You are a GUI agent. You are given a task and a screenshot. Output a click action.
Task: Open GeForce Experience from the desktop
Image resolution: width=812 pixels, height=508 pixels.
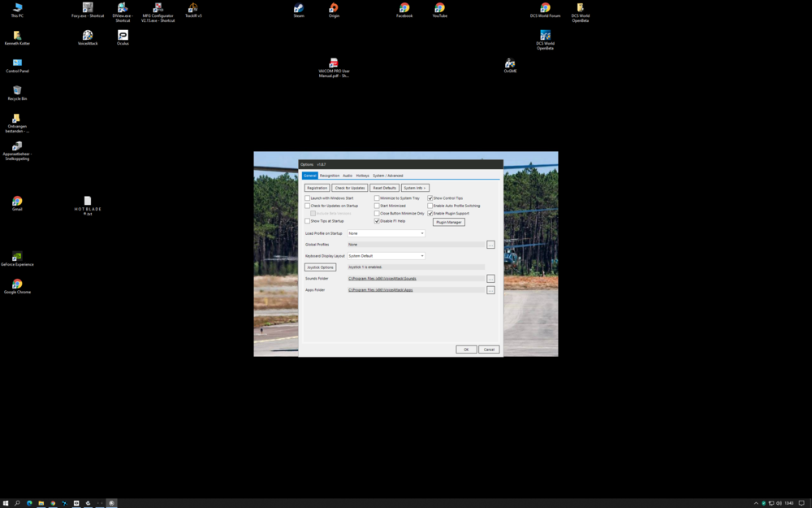tap(17, 258)
